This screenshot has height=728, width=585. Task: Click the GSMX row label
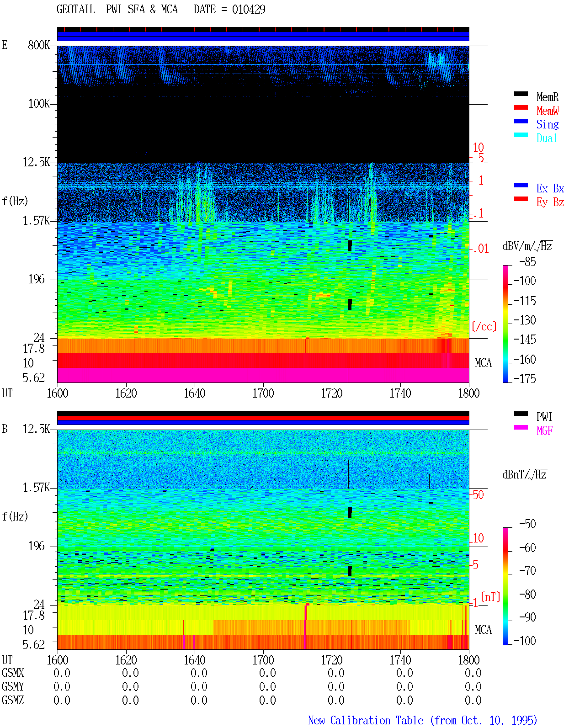tap(13, 673)
